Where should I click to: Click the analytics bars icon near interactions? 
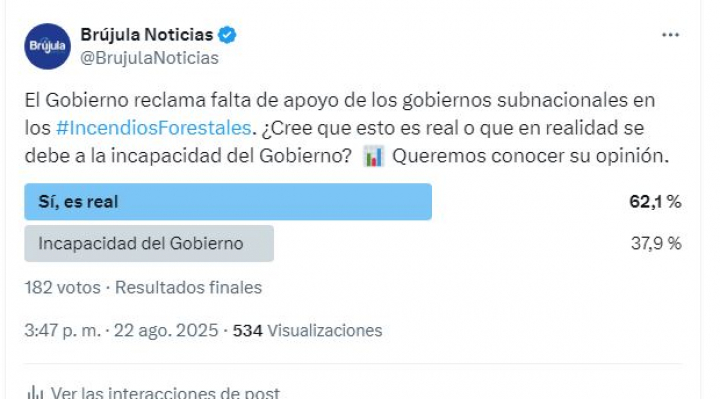click(x=35, y=393)
